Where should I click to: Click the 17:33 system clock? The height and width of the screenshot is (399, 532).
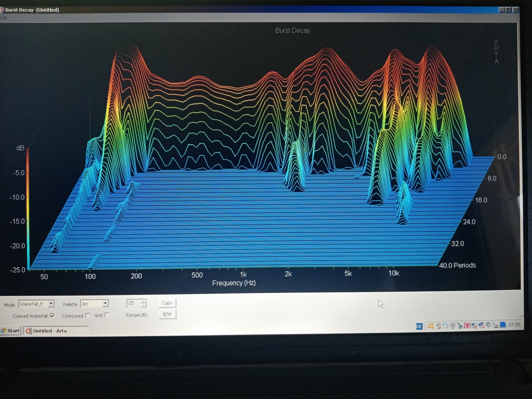514,324
